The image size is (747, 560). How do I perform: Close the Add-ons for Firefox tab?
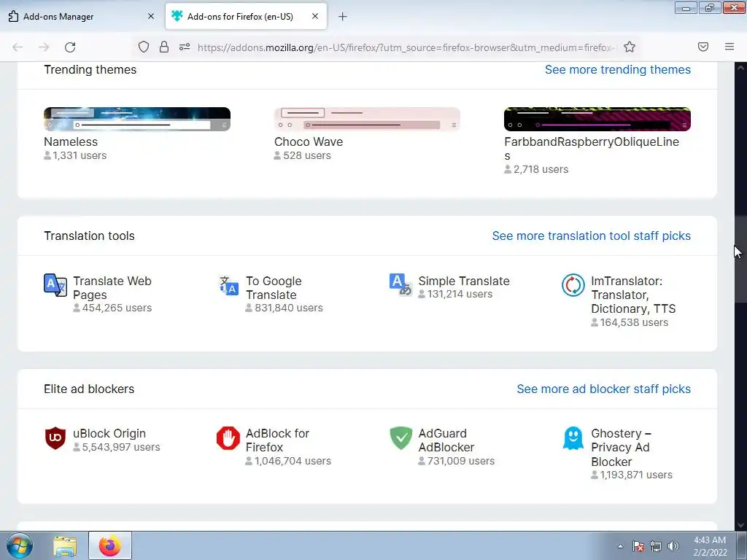coord(315,16)
